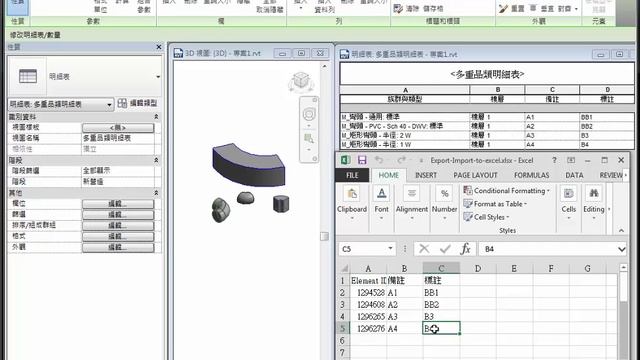Click the Excel undo arrow
The width and height of the screenshot is (640, 360).
[x=379, y=160]
